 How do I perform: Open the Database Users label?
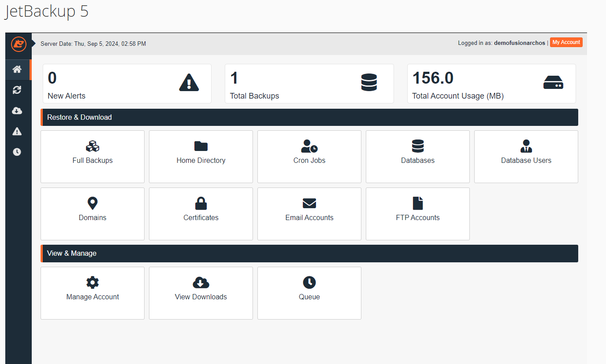coord(526,161)
